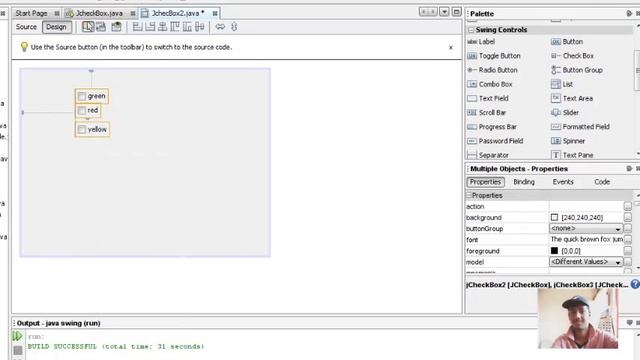Pick Password Field from the palette
640x360 pixels.
[x=495, y=141]
